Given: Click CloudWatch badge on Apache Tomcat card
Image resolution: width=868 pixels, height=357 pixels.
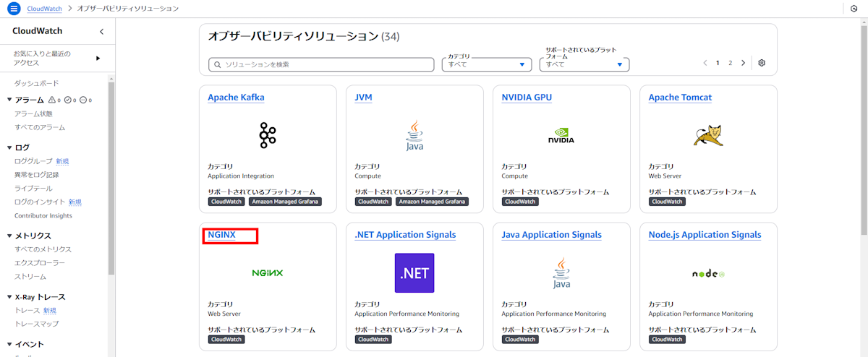Looking at the screenshot, I should (667, 202).
